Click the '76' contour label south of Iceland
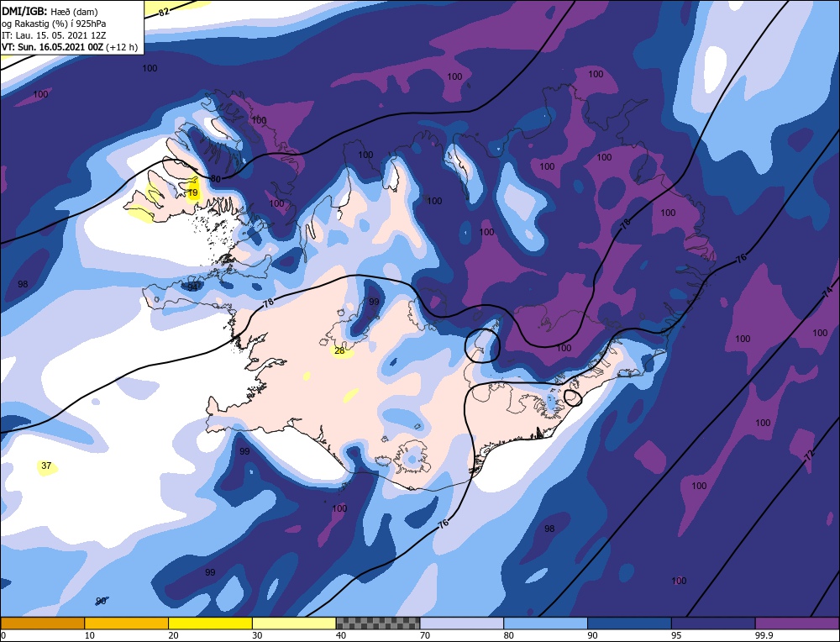 click(443, 524)
